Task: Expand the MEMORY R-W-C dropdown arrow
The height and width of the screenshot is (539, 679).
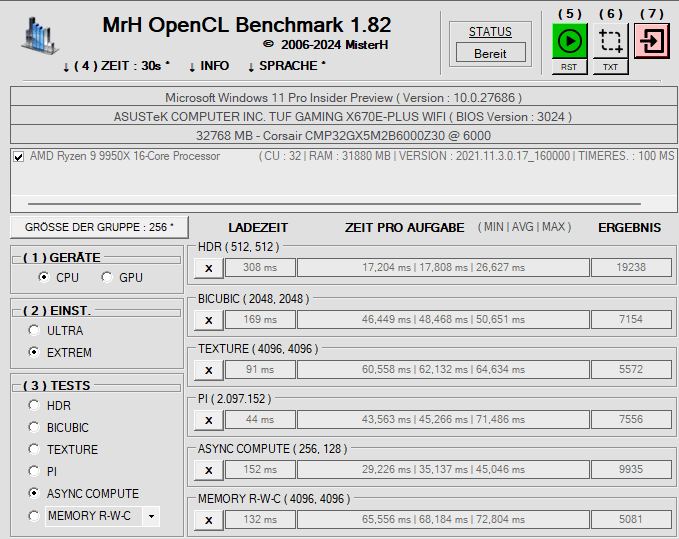Action: coord(151,516)
